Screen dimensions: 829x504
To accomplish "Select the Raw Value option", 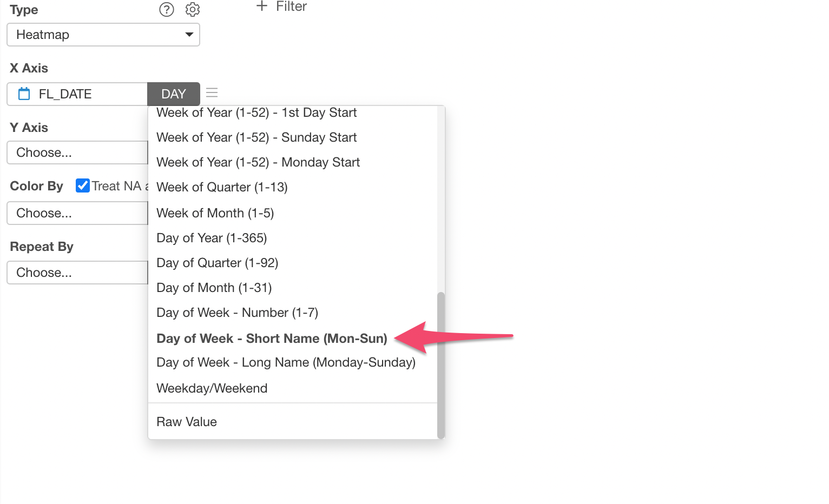I will [187, 422].
